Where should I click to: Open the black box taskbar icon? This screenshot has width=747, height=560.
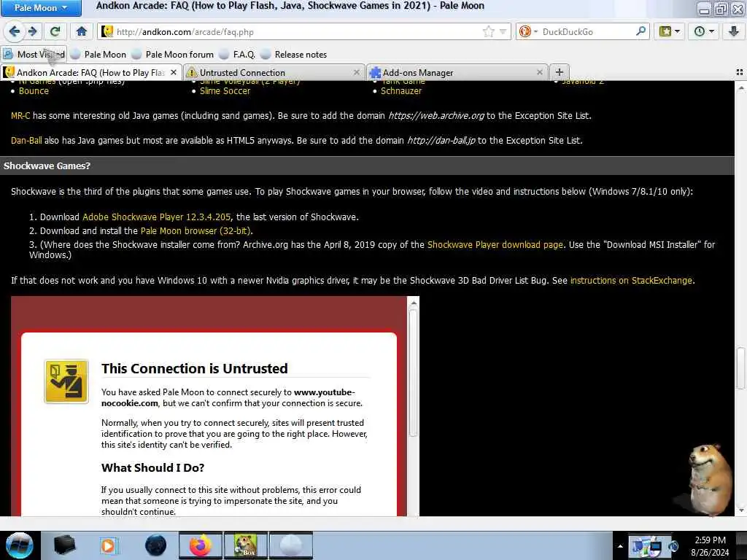(64, 545)
